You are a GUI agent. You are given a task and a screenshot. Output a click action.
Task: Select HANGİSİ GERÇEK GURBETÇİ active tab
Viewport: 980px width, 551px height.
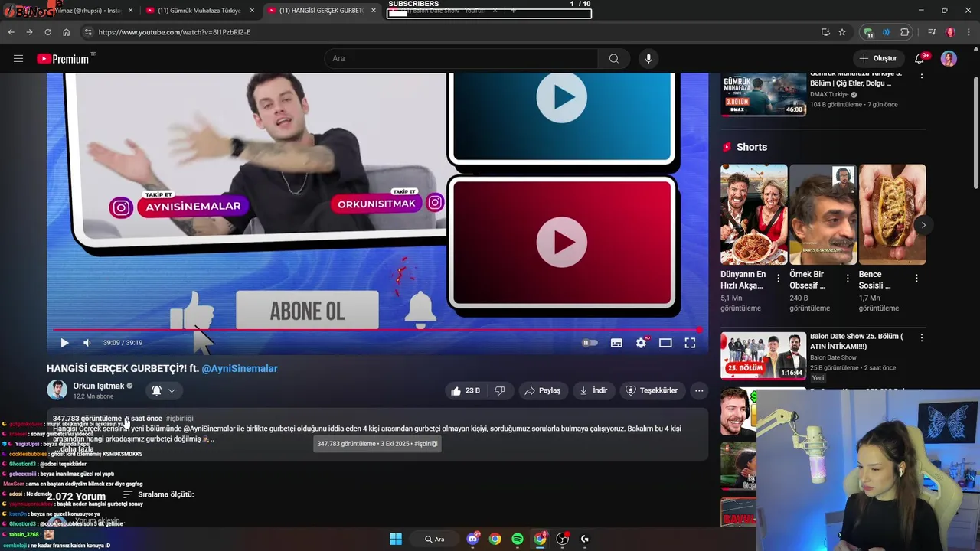pos(322,11)
